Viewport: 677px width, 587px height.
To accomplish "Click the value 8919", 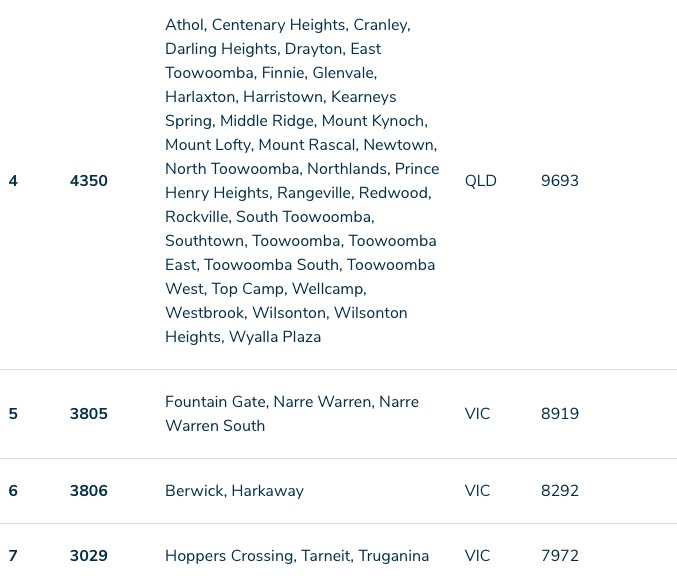I will (x=560, y=413).
